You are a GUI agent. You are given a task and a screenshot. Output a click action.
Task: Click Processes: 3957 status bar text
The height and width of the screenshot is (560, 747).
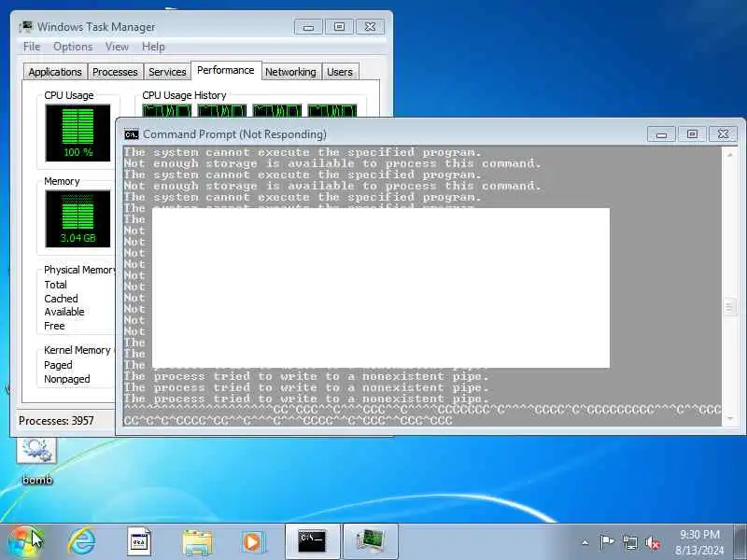tap(56, 421)
